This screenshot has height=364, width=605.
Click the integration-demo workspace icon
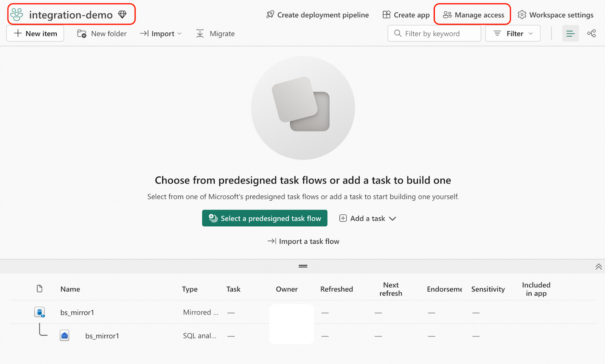tap(17, 14)
